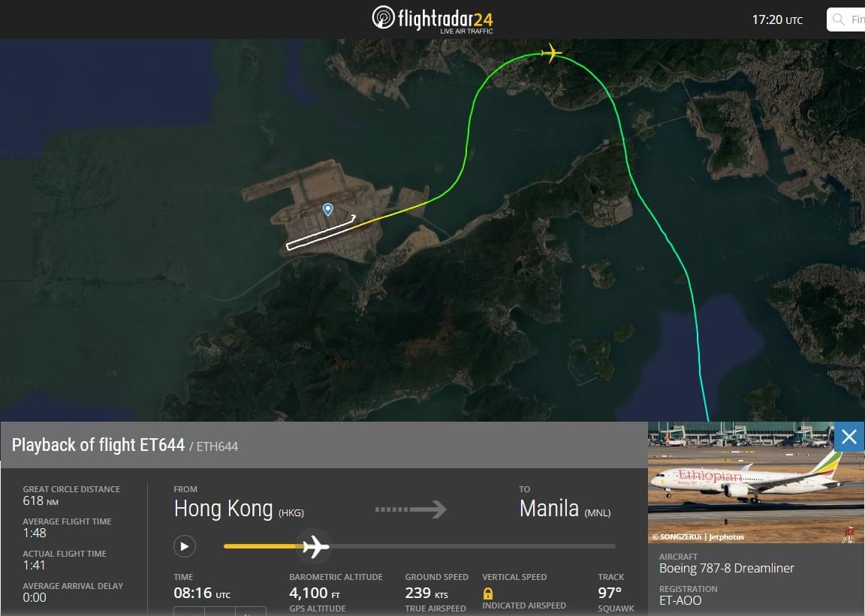Click registration ET-AOO
This screenshot has height=616, width=865.
[x=680, y=600]
